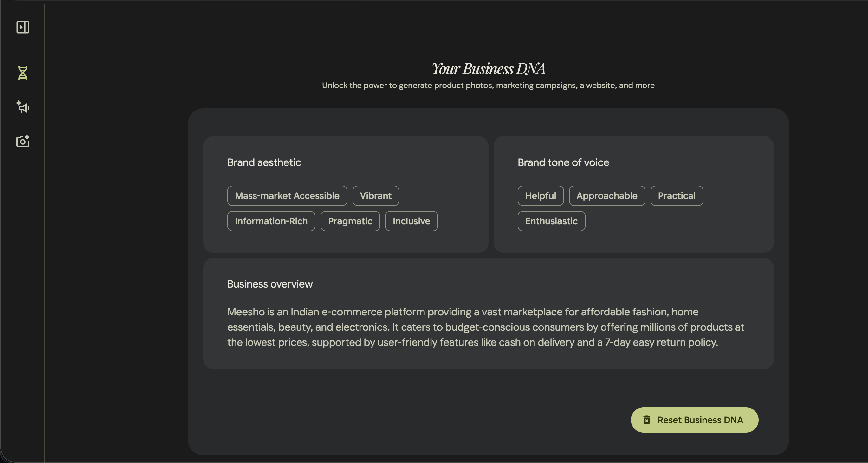The height and width of the screenshot is (463, 868).
Task: Select the Helpful tone tag
Action: click(x=541, y=196)
